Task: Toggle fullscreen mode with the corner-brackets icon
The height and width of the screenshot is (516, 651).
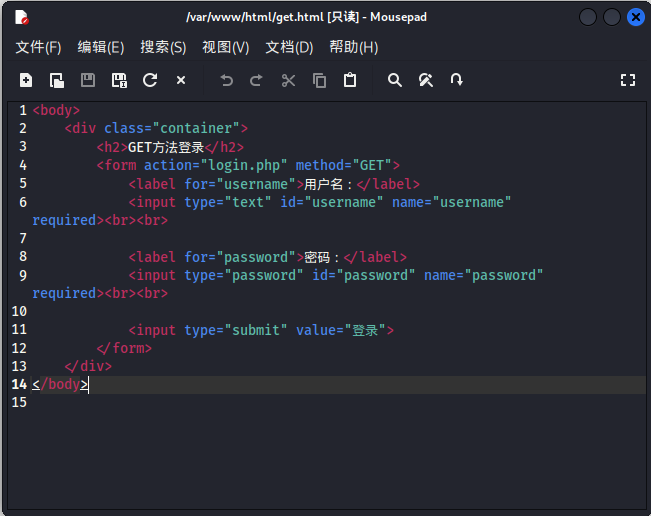Action: click(628, 80)
